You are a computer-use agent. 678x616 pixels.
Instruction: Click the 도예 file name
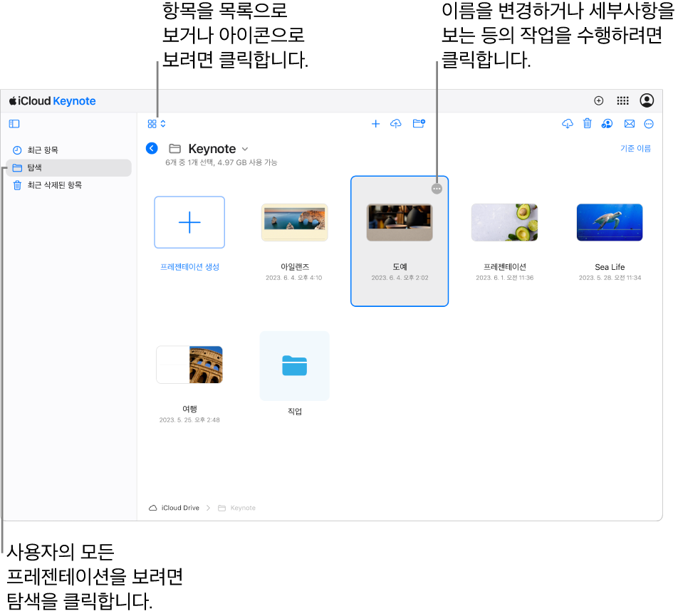[x=400, y=267]
